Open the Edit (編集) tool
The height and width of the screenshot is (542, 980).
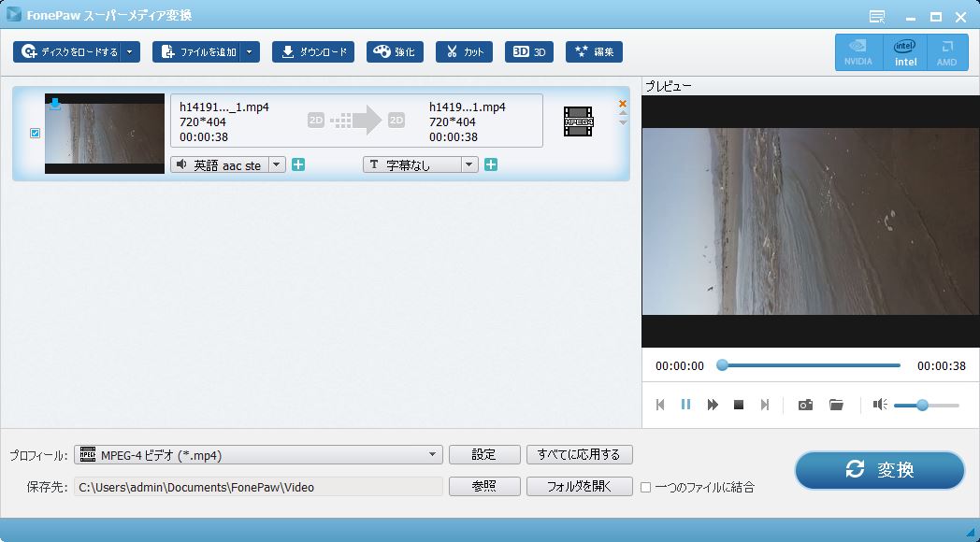pos(594,51)
